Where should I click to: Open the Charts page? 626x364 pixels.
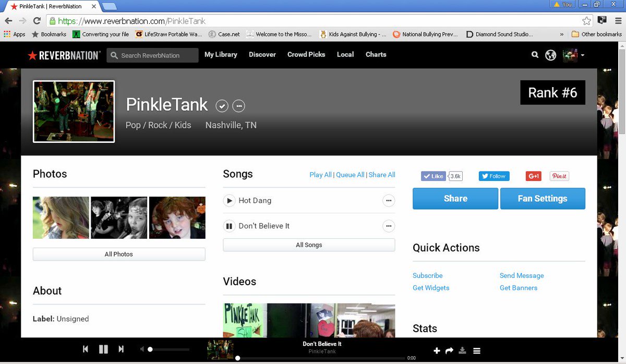376,54
